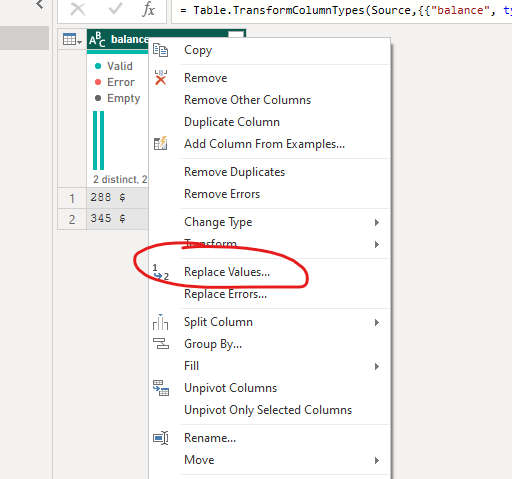Screen dimensions: 512x479
Task: Choose Replace Errors...
Action: click(x=269, y=294)
